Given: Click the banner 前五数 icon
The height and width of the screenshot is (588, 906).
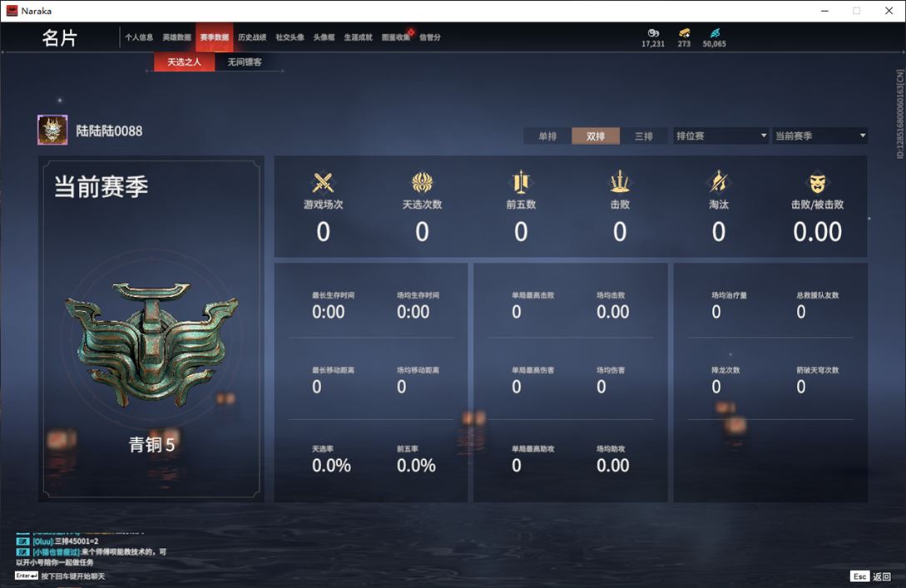Looking at the screenshot, I should [x=521, y=182].
